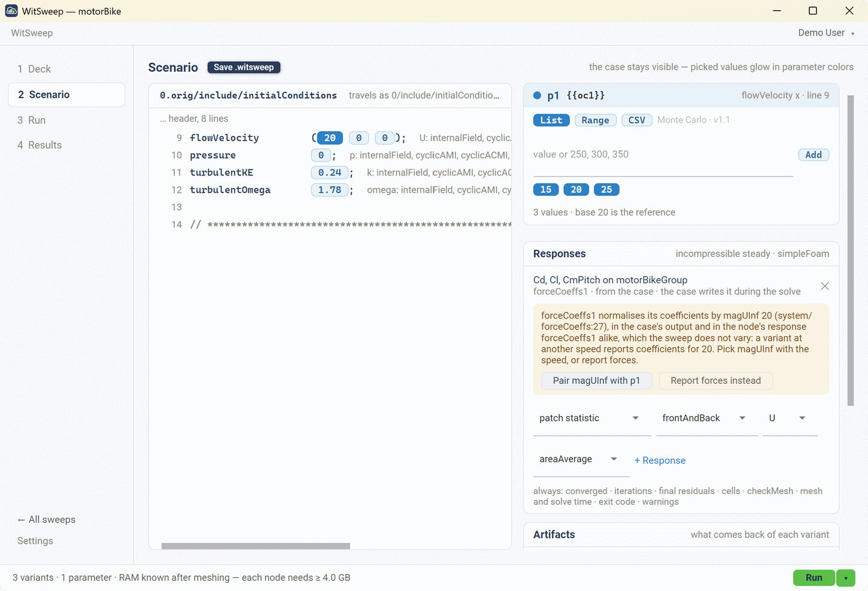Viewport: 868px width, 591px height.
Task: Click the WitSweep app icon in title bar
Action: 11,11
